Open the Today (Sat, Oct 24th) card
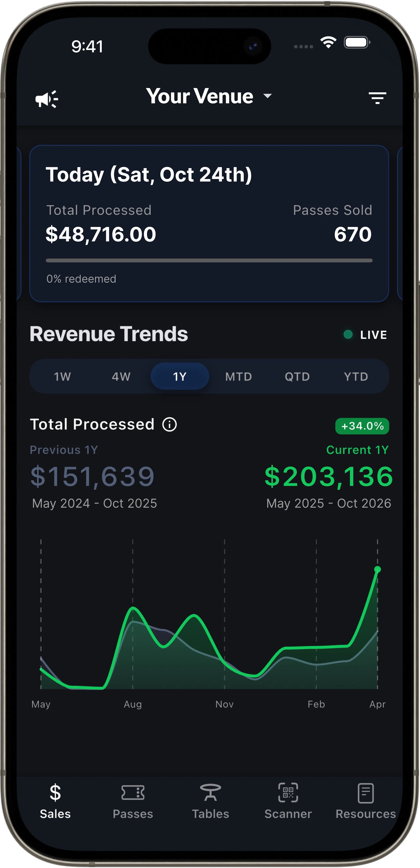 point(209,223)
